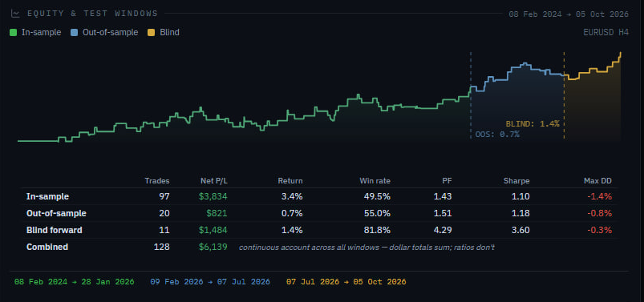Click the In-sample trades value 97
The width and height of the screenshot is (644, 302).
click(x=164, y=196)
